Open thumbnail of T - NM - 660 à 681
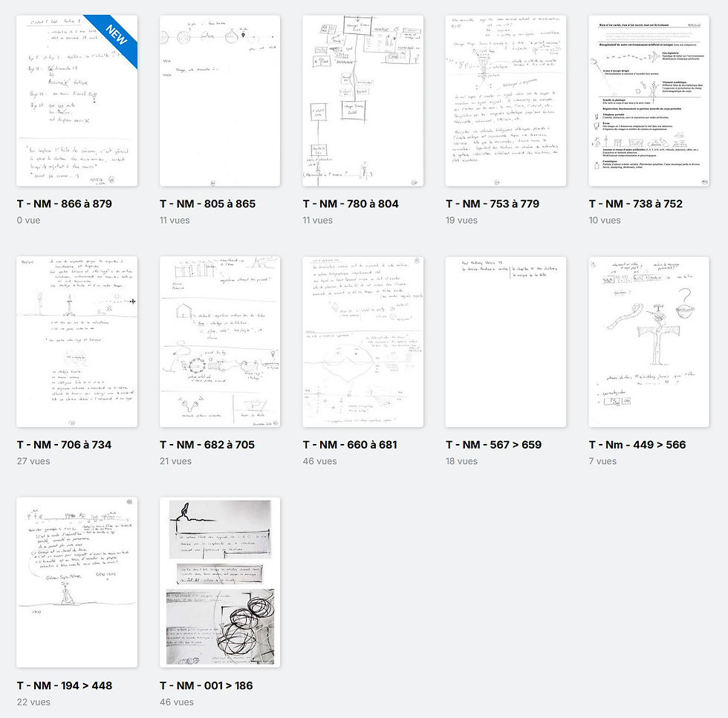The image size is (728, 718). coord(363,342)
